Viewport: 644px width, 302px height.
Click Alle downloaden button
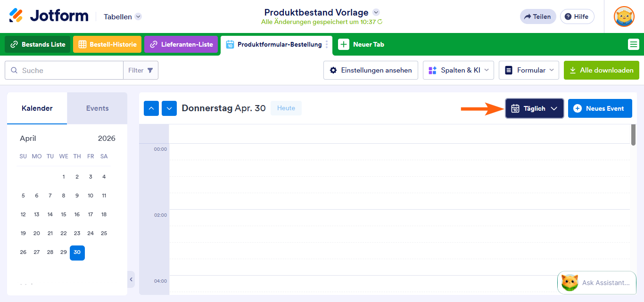[x=602, y=70]
